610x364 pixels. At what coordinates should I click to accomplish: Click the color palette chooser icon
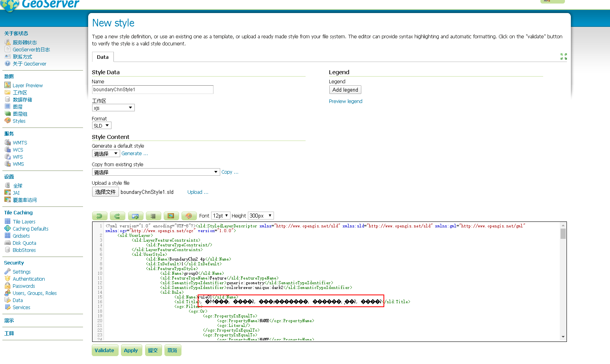point(189,216)
